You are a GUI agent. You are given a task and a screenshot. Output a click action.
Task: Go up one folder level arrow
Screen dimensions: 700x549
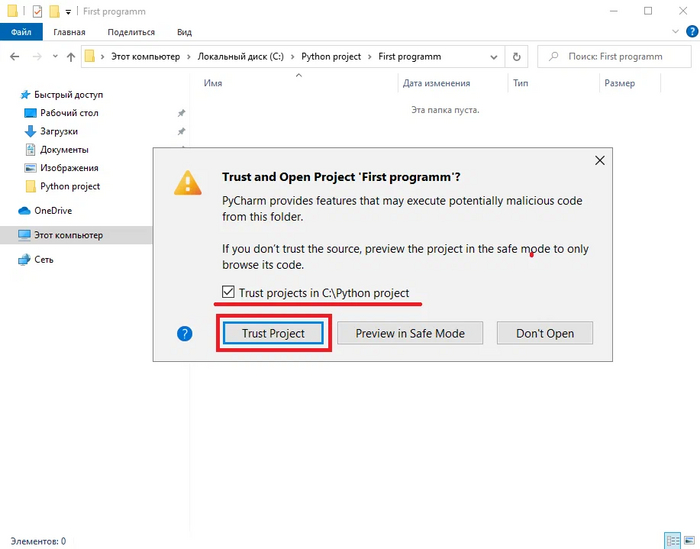coord(71,57)
